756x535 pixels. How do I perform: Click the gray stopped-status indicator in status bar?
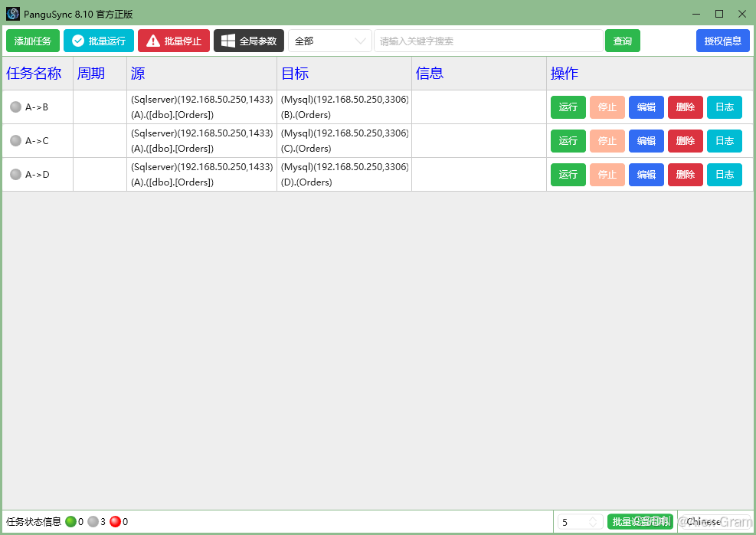pos(93,521)
